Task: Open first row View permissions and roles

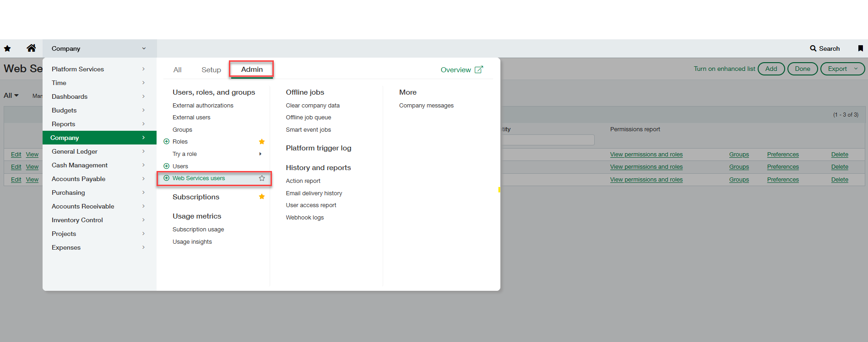Action: (x=646, y=155)
